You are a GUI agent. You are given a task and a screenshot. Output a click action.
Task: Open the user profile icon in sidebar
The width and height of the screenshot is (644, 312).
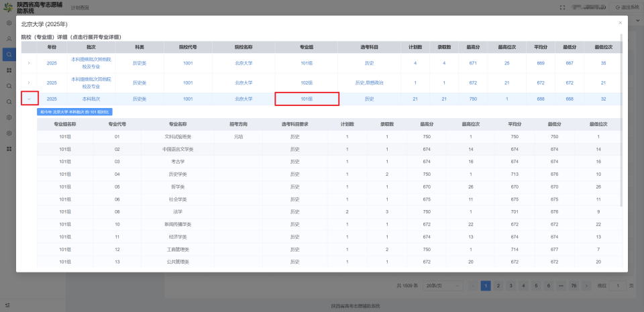[x=9, y=39]
